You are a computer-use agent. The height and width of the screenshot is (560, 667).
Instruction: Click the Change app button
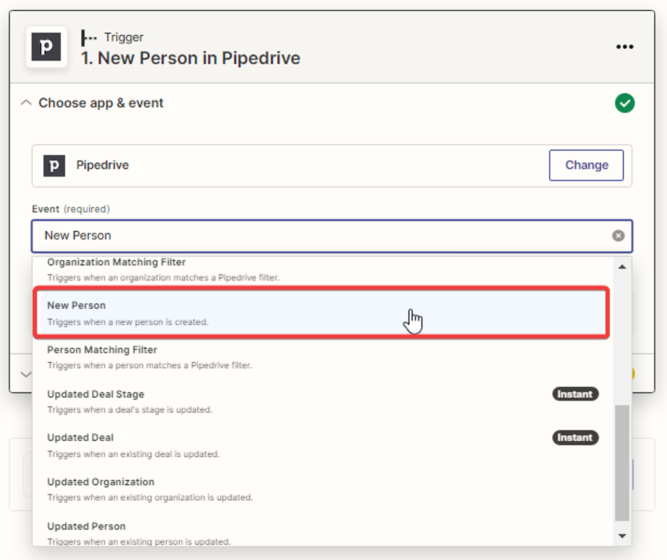586,166
